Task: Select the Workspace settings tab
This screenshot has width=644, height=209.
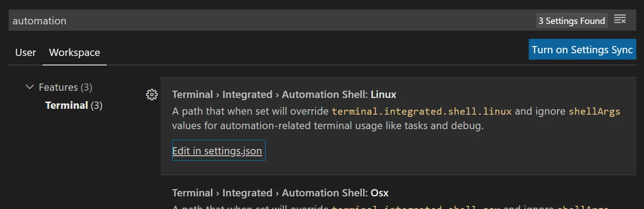Action: (x=74, y=53)
